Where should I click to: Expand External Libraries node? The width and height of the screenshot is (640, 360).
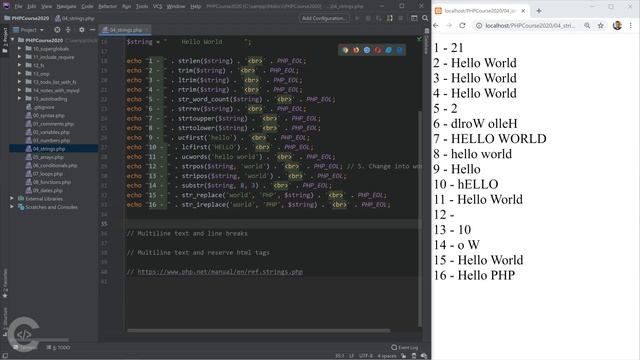(x=12, y=198)
